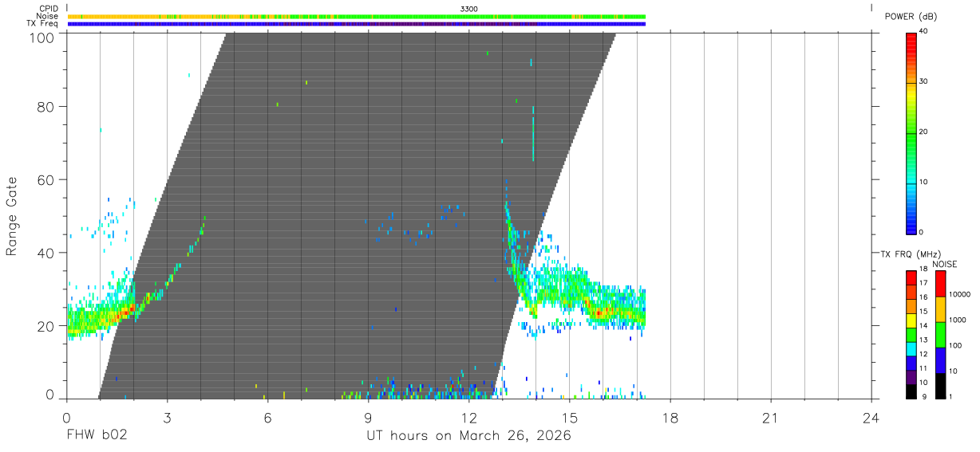Click the Range Gate axis label
Viewport: 980px width, 452px height.
coord(12,217)
